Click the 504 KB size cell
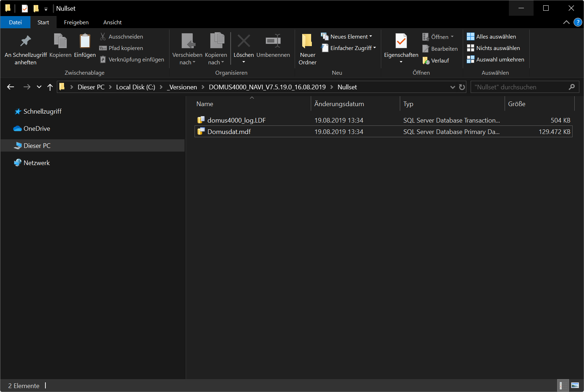This screenshot has width=584, height=392. [560, 120]
